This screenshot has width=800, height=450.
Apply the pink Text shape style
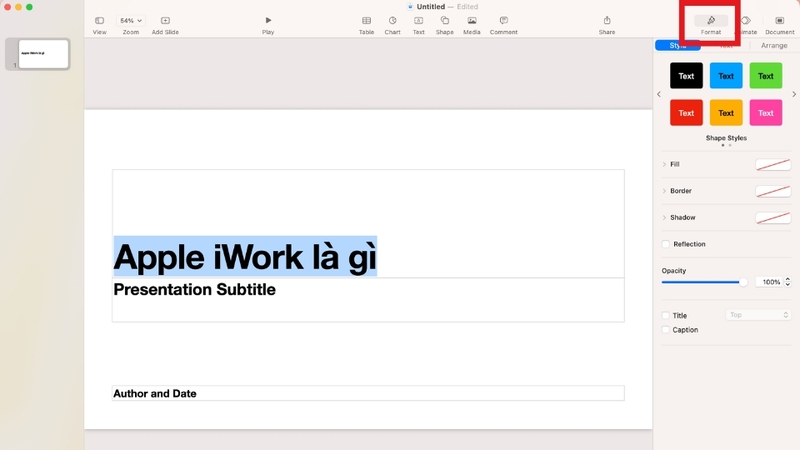click(x=766, y=113)
